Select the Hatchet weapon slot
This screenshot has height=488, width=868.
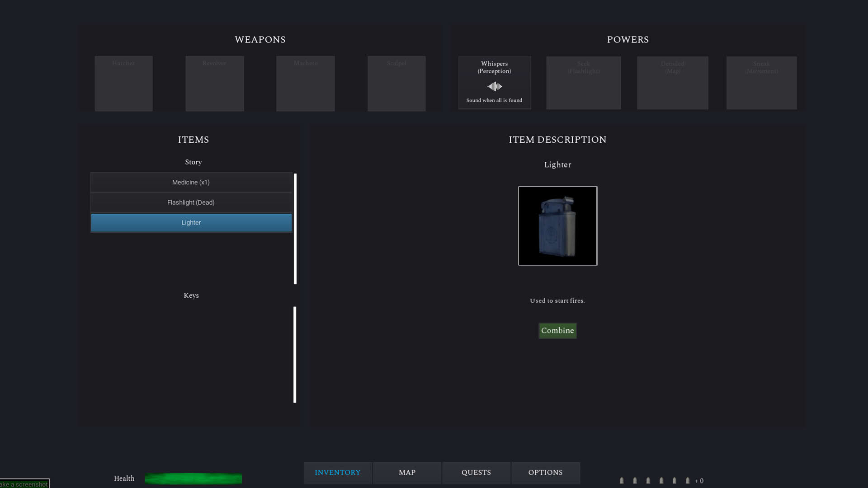pos(123,84)
